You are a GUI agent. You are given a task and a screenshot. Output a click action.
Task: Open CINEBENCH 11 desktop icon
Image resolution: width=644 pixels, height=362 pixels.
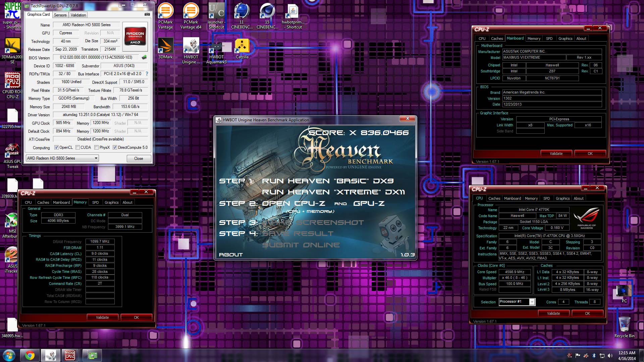(242, 16)
